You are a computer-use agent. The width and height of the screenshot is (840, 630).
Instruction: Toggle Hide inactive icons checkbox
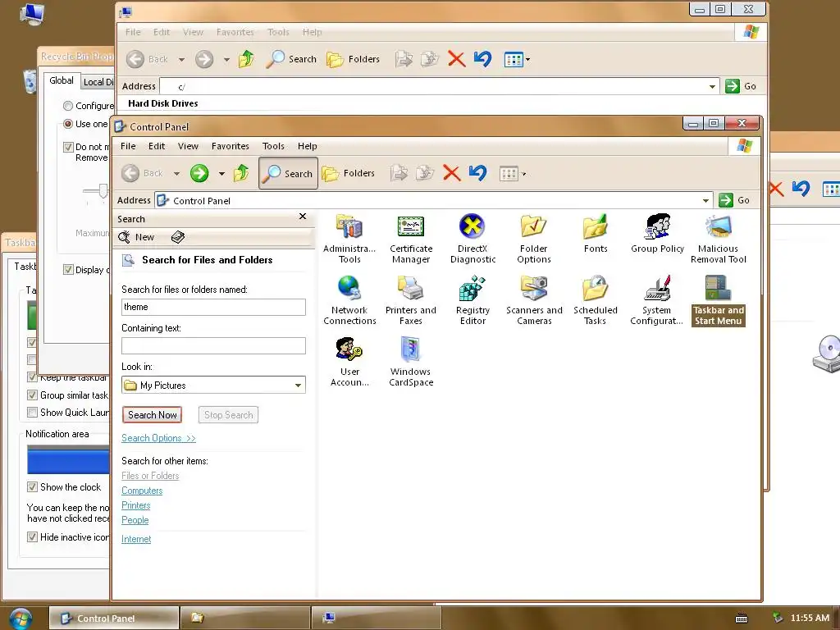pos(32,536)
